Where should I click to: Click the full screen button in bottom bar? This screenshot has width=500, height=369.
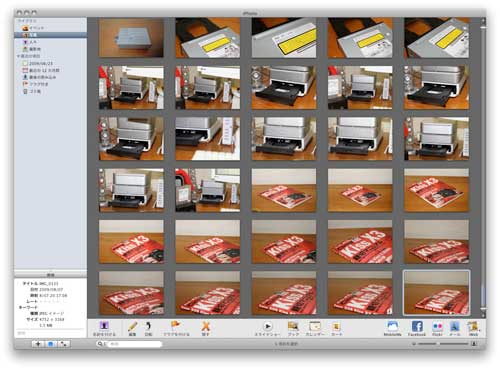pos(63,344)
